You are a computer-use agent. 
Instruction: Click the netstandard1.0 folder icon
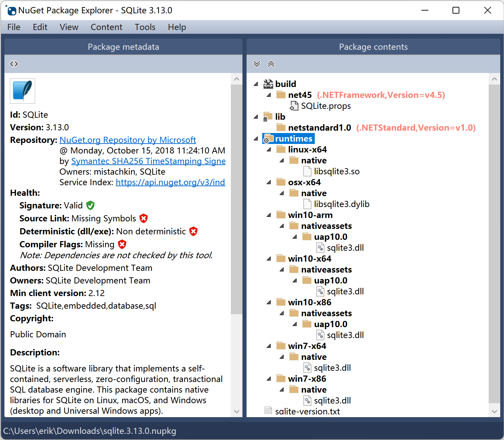pos(281,127)
